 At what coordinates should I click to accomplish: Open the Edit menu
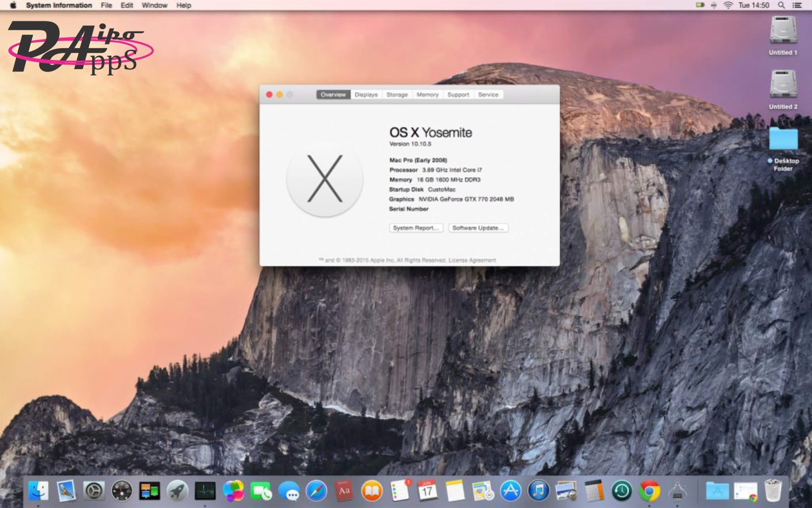click(127, 5)
